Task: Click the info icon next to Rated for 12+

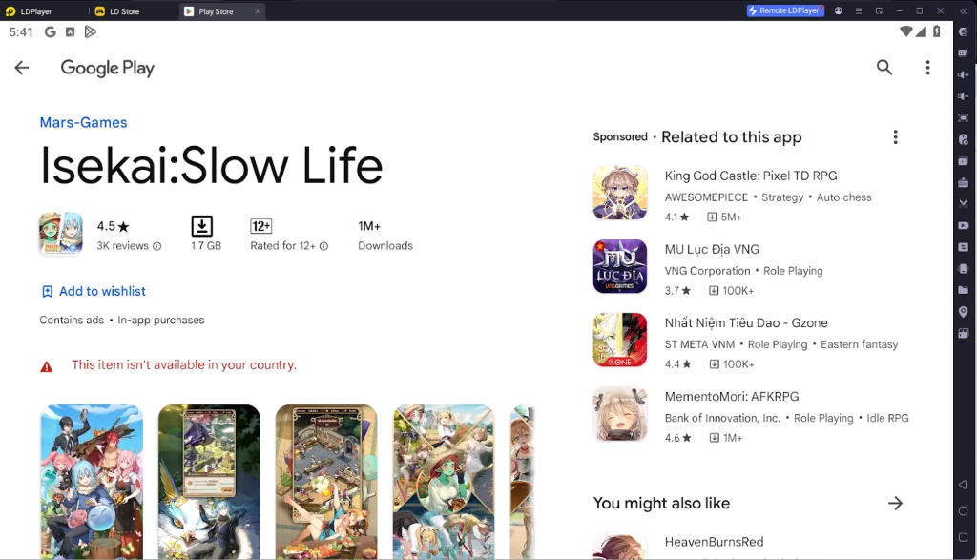Action: 324,246
